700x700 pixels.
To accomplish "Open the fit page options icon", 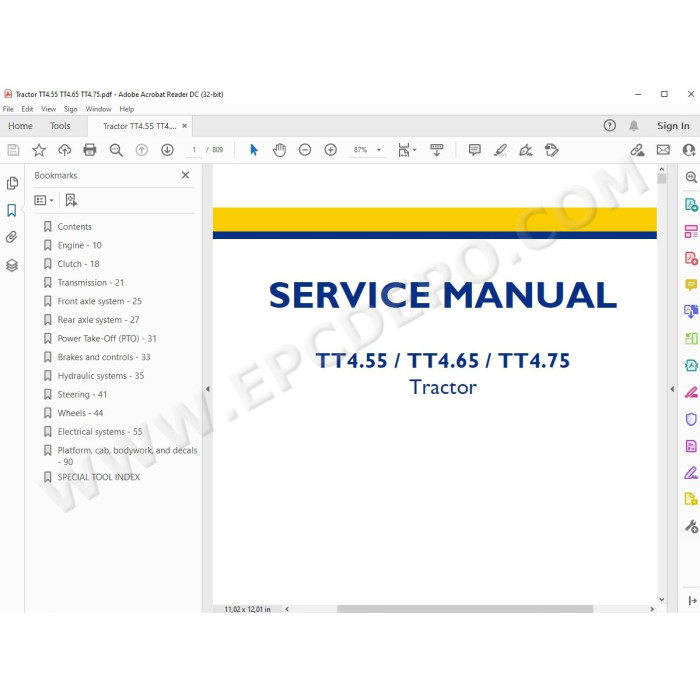I will tap(407, 150).
